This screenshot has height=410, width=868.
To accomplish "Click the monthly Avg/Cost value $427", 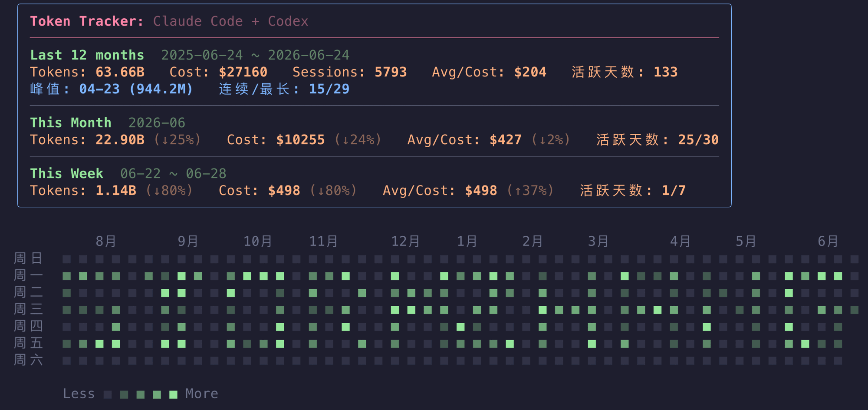I will (506, 140).
